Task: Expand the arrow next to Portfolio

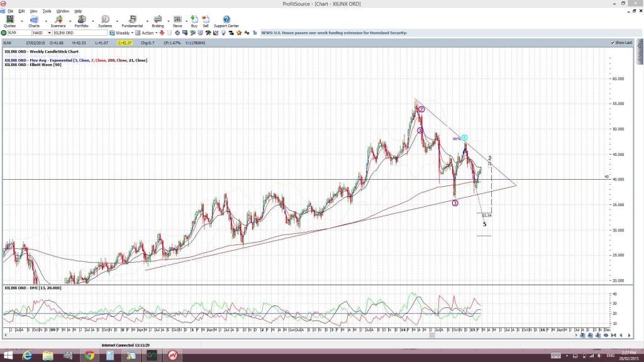Action: coord(93,21)
